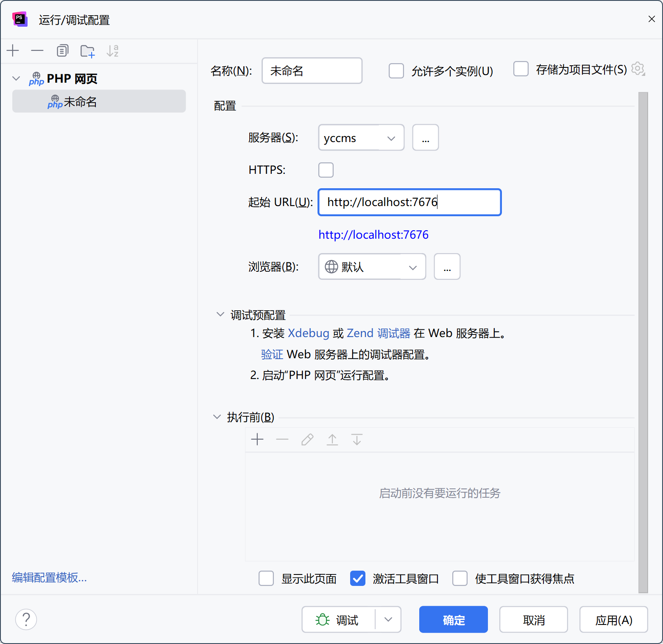Create a new configuration folder
The height and width of the screenshot is (644, 663).
(x=87, y=51)
